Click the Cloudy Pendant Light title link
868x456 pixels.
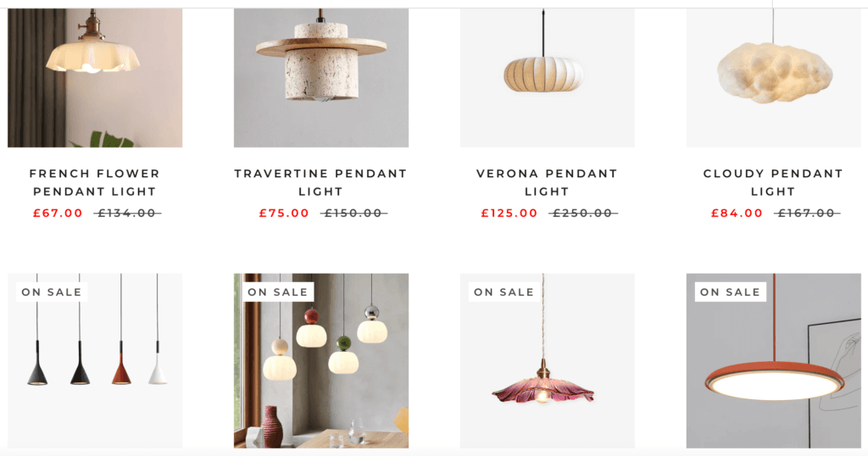(773, 182)
